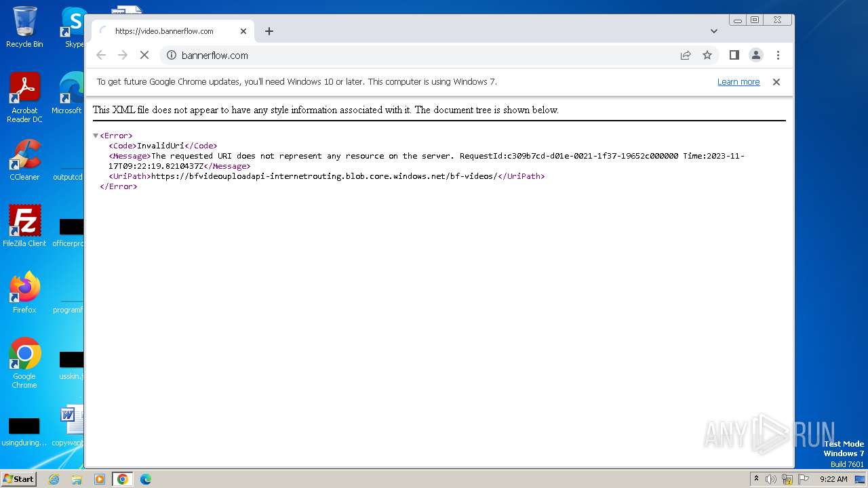This screenshot has height=488, width=868.
Task: Click the UriPath blob URL text
Action: pyautogui.click(x=324, y=176)
